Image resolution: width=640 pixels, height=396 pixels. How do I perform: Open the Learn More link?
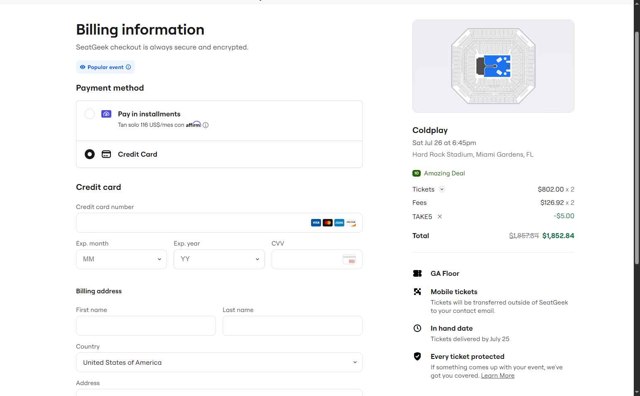pyautogui.click(x=498, y=376)
